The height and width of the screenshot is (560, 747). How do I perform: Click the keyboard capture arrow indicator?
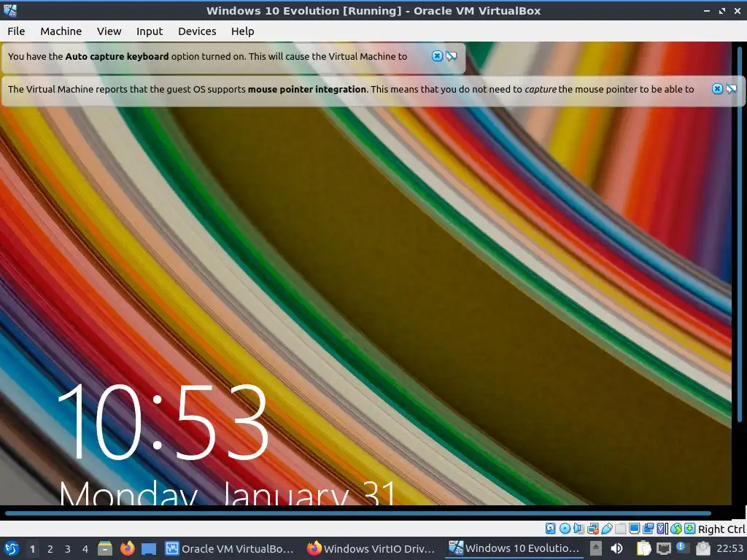click(689, 528)
